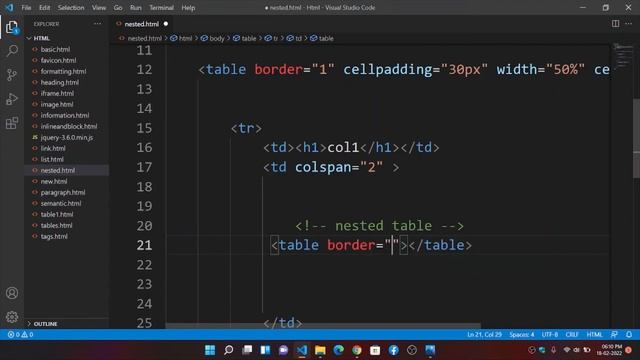Open favicon.html in the explorer
640x360 pixels.
[x=67, y=60]
